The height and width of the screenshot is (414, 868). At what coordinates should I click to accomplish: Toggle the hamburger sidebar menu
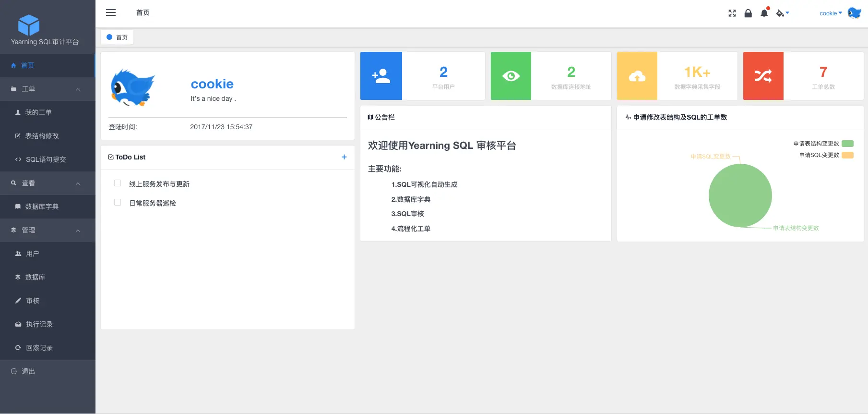111,12
